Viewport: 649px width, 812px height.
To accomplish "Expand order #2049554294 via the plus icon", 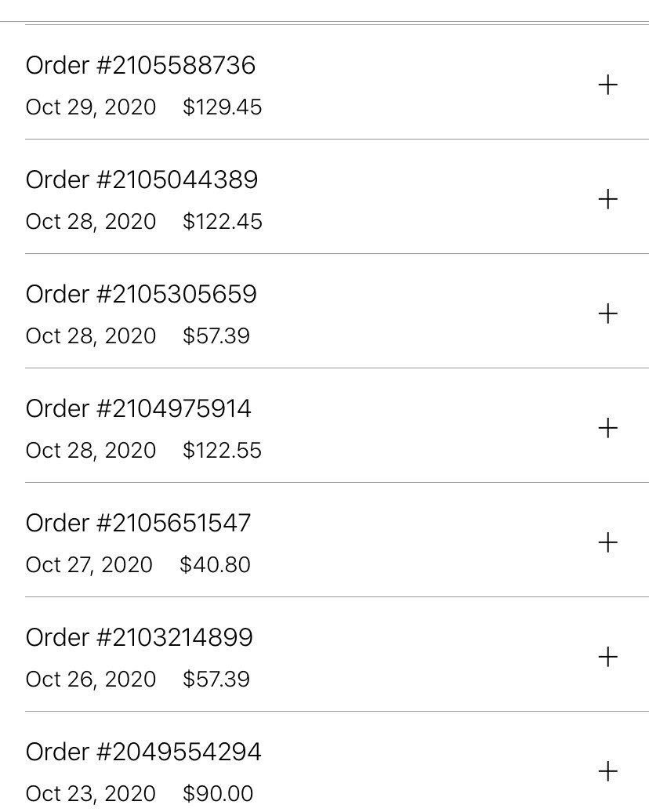I will pos(607,771).
